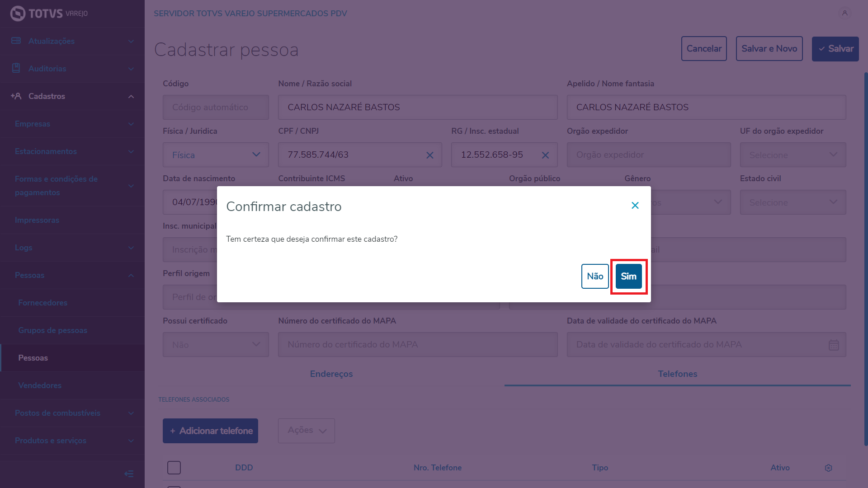The image size is (868, 488).
Task: Clear the CPF / CNPJ field with X
Action: [429, 155]
